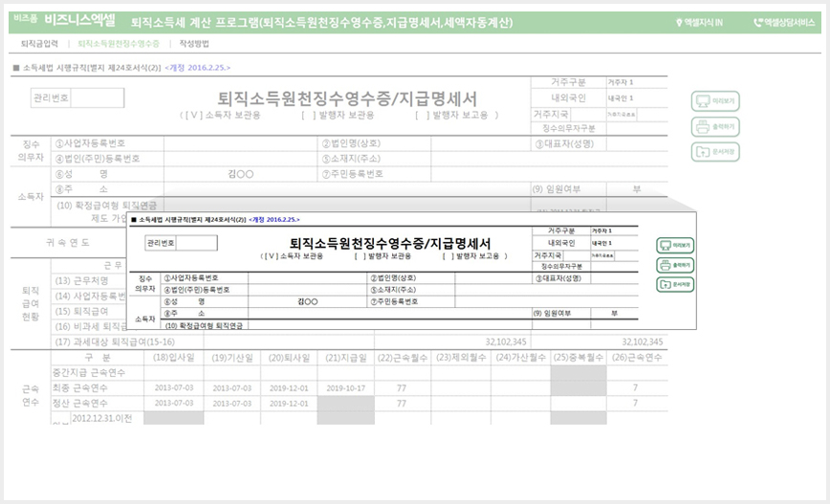The height and width of the screenshot is (504, 830).
Task: Click the 출력하기 print button in the faded background sheet
Action: coord(715,126)
